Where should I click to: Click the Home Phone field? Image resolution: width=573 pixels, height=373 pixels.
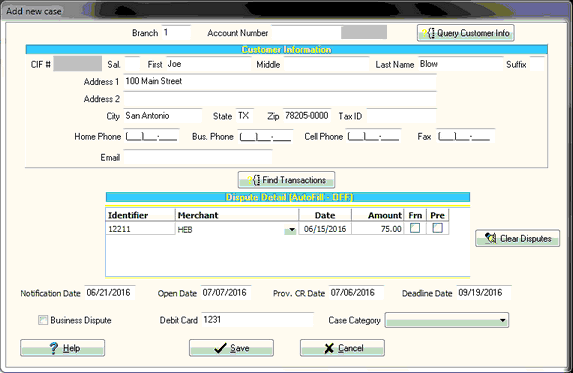click(151, 136)
